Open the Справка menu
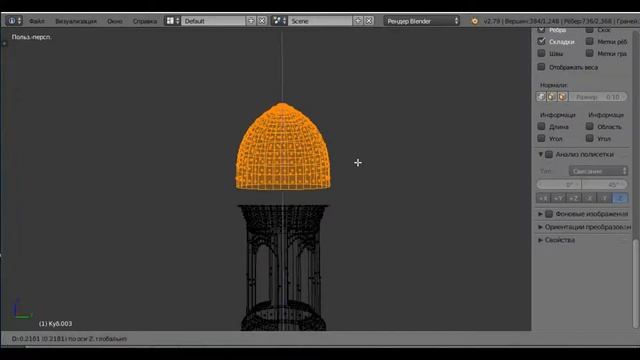The height and width of the screenshot is (360, 640). click(145, 21)
